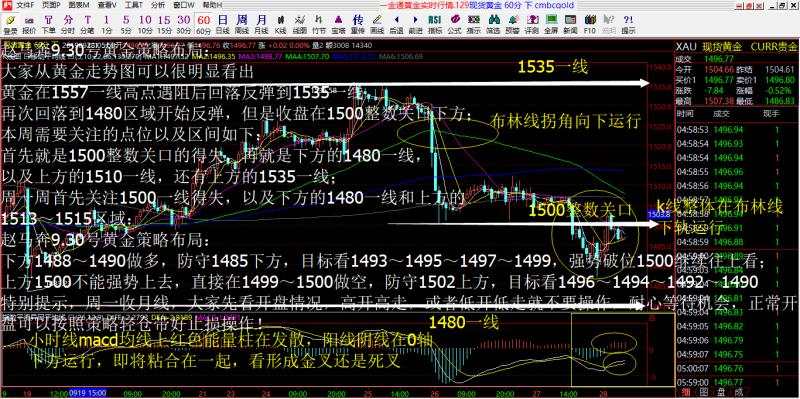Open the 评测 evaluation icon
The width and height of the screenshot is (800, 399).
pyautogui.click(x=531, y=24)
